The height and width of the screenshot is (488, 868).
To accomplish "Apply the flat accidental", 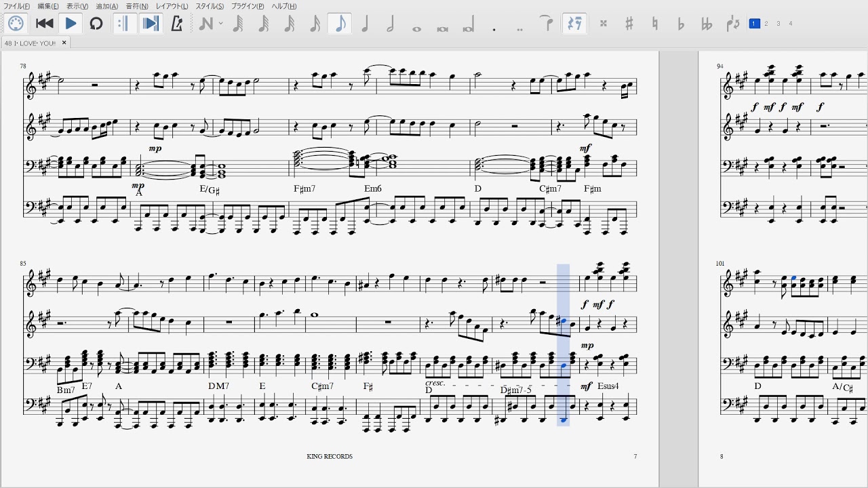I will (x=681, y=24).
